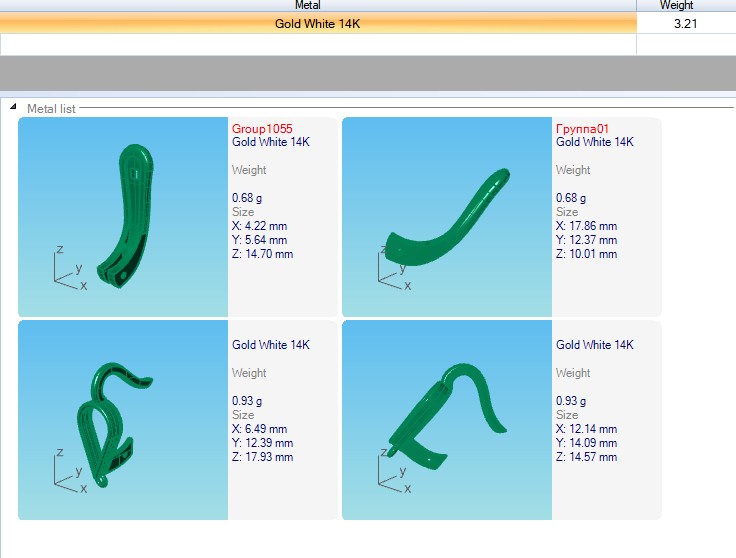The height and width of the screenshot is (558, 736).
Task: Click the XYZ axis icon in Группа01 preview
Action: coord(393,272)
